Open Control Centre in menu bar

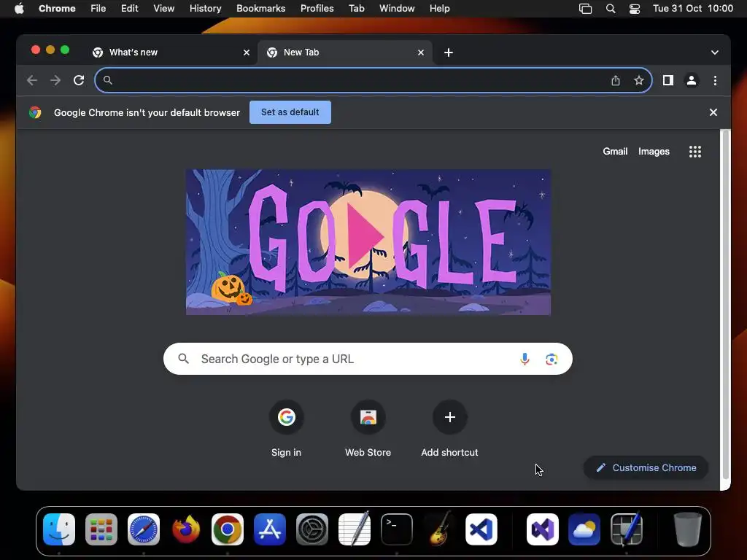pos(635,9)
